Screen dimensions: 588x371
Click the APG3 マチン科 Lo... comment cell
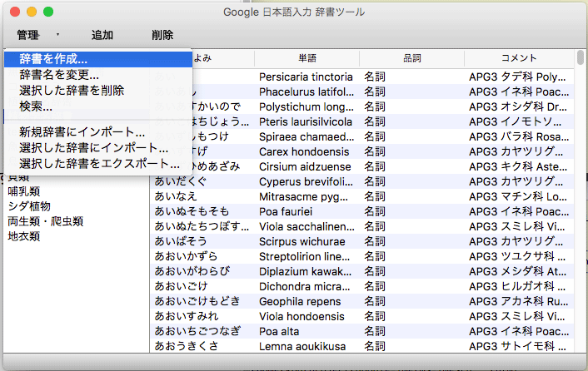[x=518, y=196]
